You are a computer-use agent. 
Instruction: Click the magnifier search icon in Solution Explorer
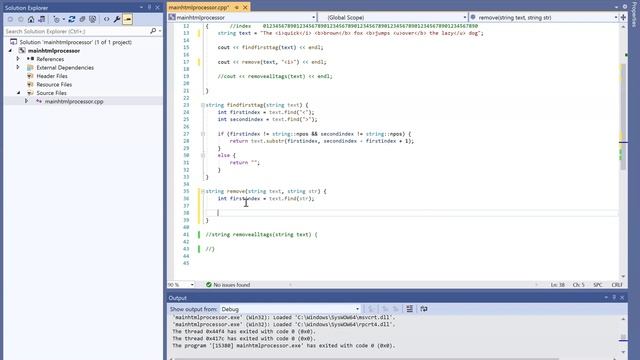[x=153, y=31]
